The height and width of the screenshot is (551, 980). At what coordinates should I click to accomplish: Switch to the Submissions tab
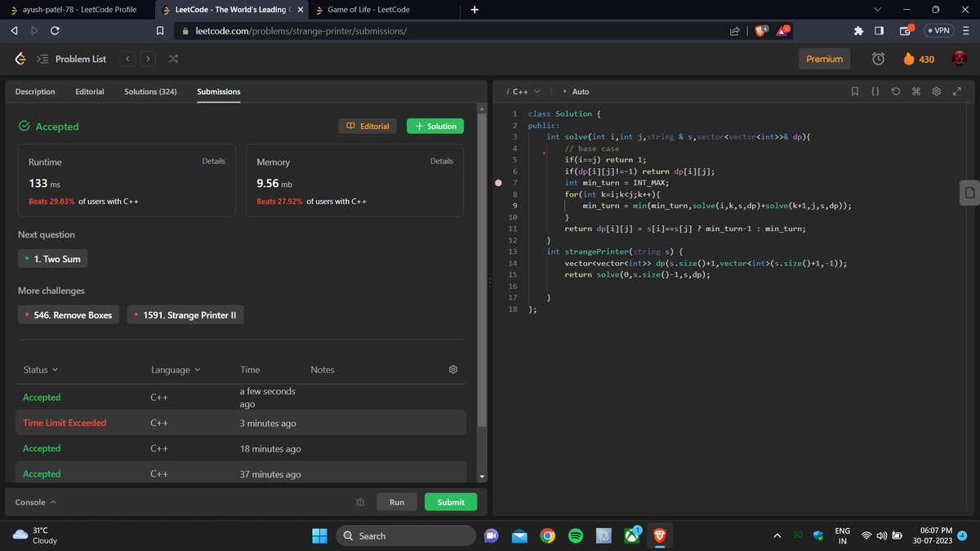point(219,91)
